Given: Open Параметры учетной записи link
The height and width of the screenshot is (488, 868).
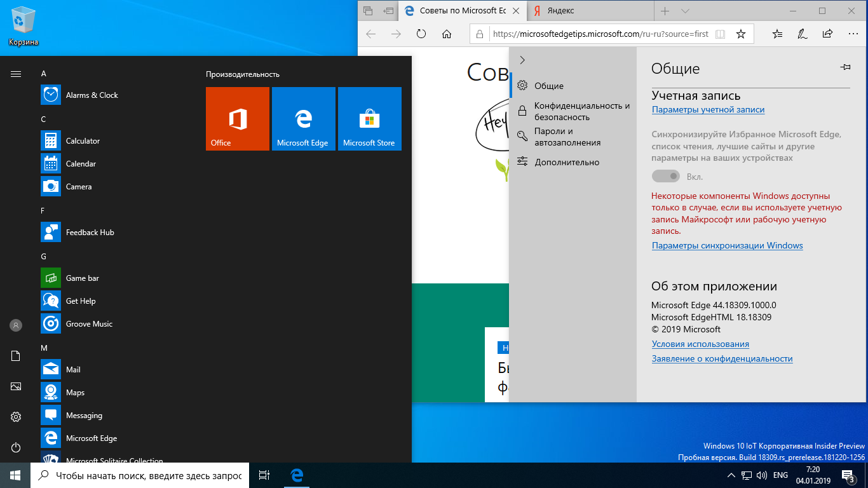Looking at the screenshot, I should point(708,109).
